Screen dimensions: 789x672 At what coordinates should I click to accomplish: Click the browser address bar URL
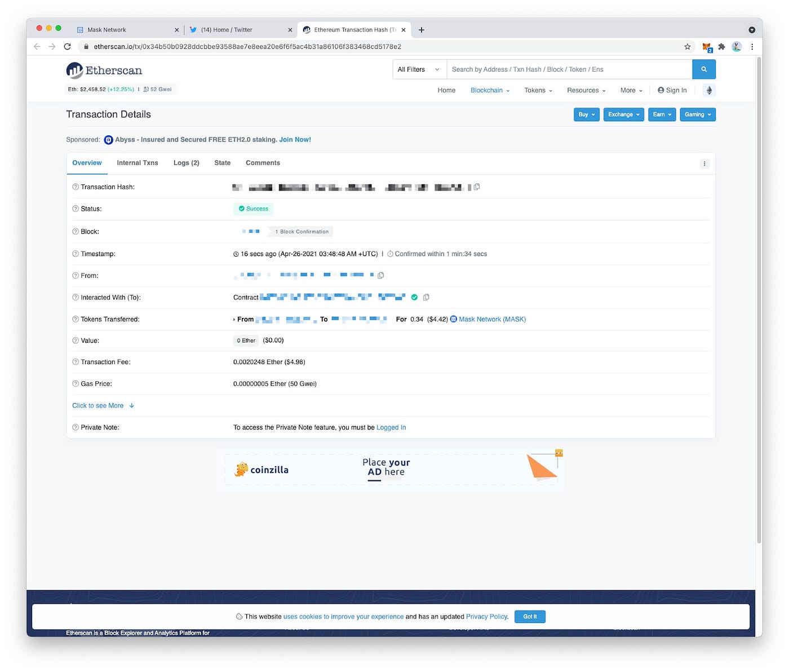coord(247,47)
